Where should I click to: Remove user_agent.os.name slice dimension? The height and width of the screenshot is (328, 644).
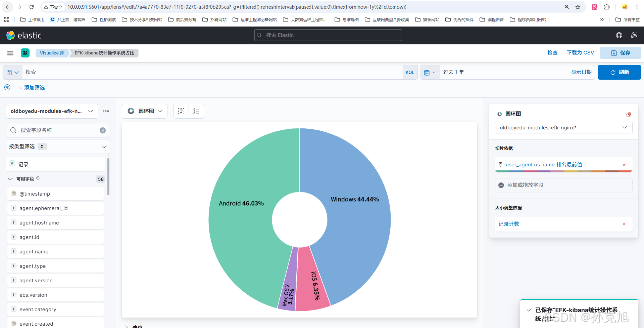[624, 165]
